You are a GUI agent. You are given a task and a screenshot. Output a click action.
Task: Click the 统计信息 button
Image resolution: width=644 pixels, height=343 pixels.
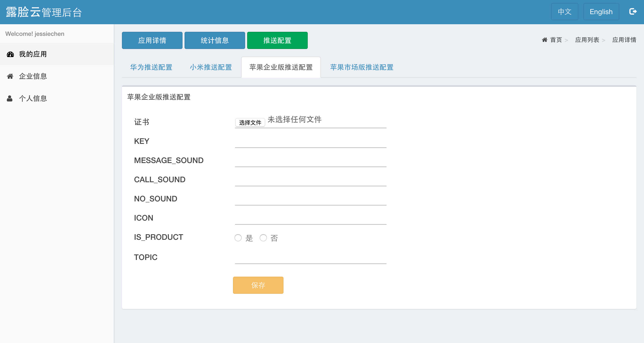point(215,40)
